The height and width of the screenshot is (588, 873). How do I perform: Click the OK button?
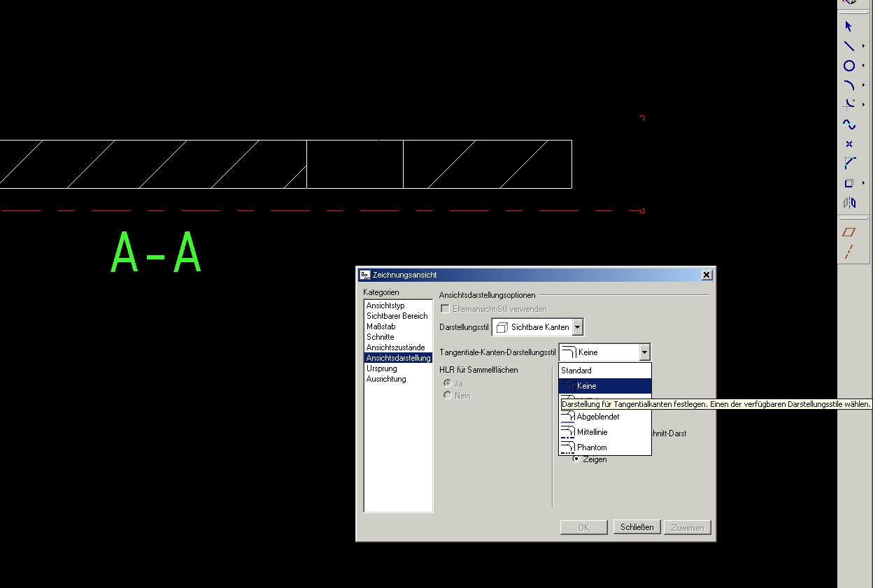click(x=583, y=527)
